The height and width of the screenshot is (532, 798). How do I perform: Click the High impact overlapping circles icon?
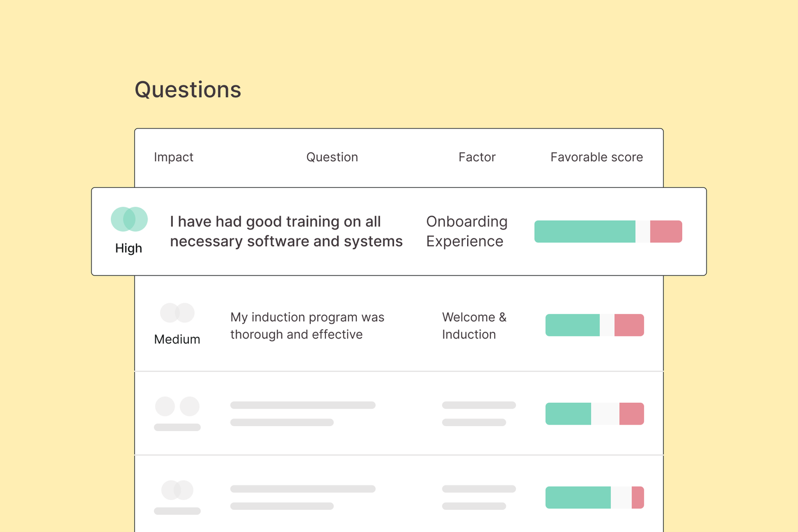click(x=129, y=219)
